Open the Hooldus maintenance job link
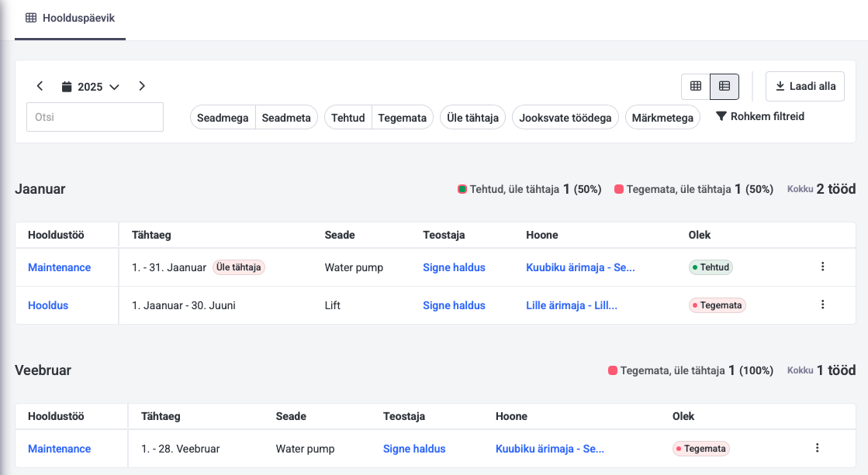Viewport: 868px width, 475px height. pyautogui.click(x=48, y=305)
